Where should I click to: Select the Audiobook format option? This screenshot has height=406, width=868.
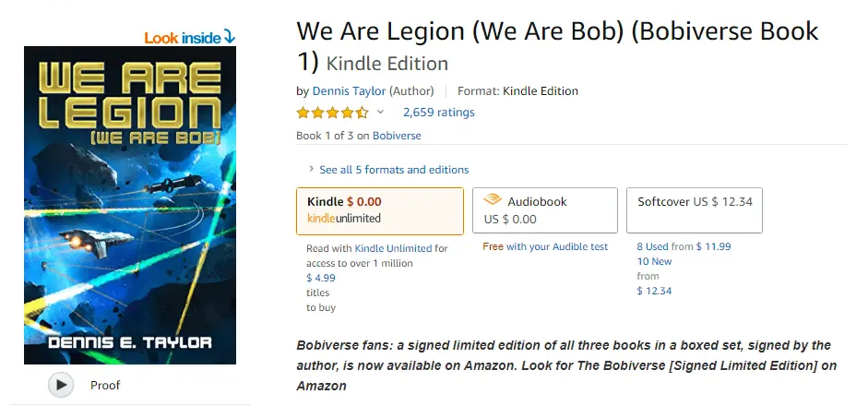click(544, 210)
